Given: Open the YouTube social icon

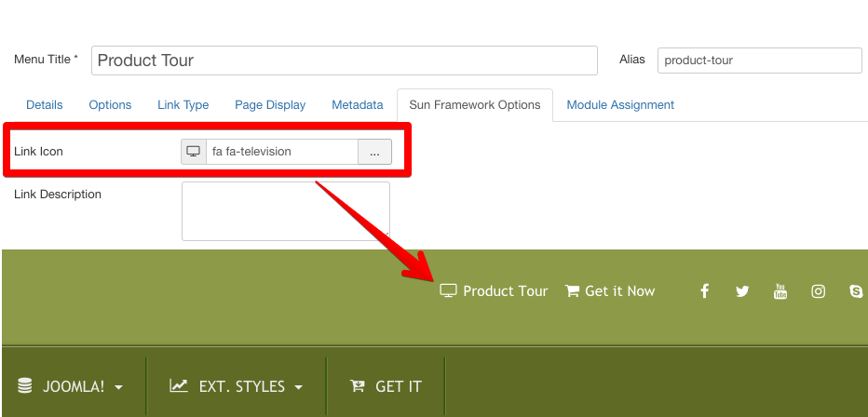Looking at the screenshot, I should point(780,291).
